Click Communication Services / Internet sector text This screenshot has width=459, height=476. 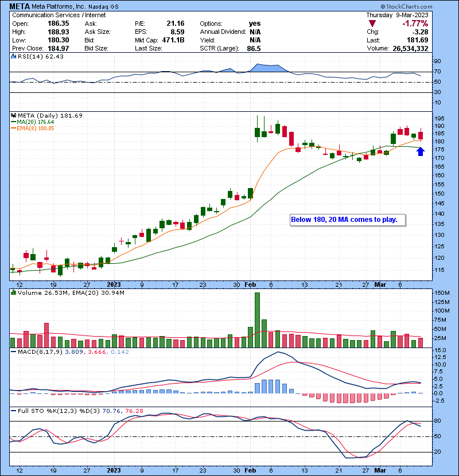click(x=59, y=15)
